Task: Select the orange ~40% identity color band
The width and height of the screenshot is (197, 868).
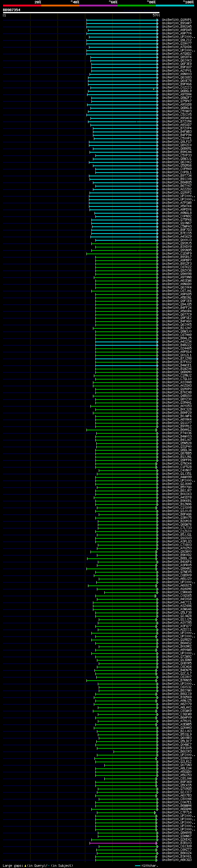Action: tap(60, 6)
